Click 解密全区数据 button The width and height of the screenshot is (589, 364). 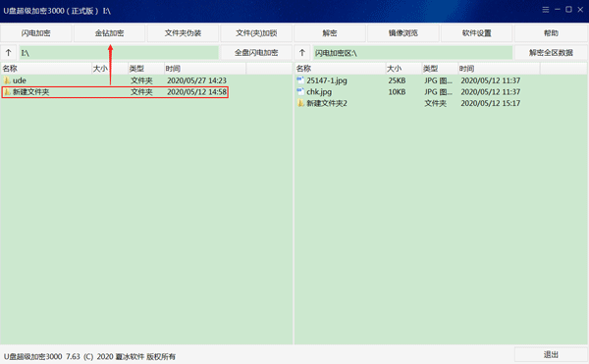pyautogui.click(x=551, y=53)
